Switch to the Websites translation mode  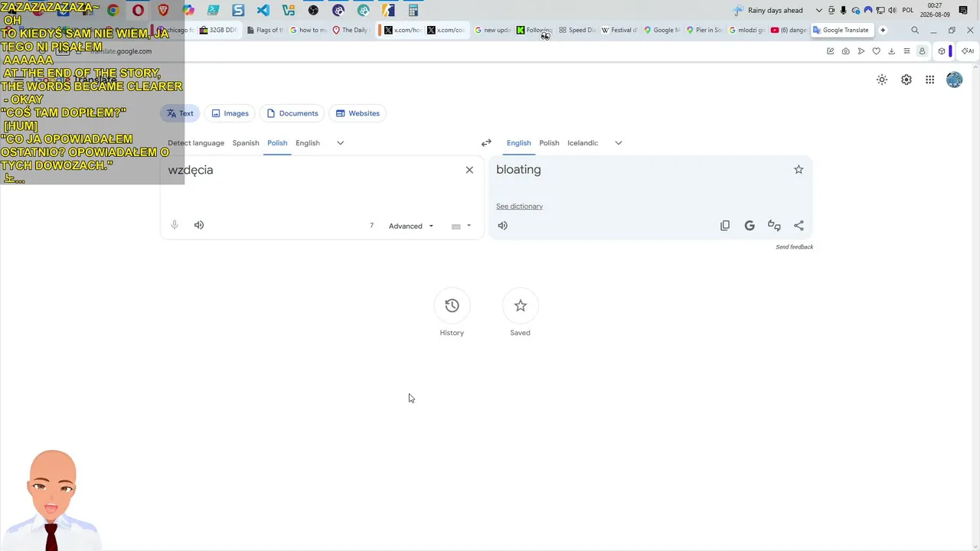click(358, 113)
